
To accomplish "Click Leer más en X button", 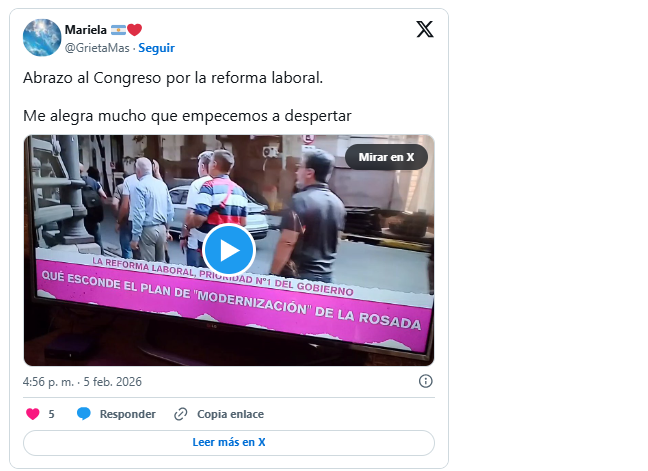I will (229, 442).
